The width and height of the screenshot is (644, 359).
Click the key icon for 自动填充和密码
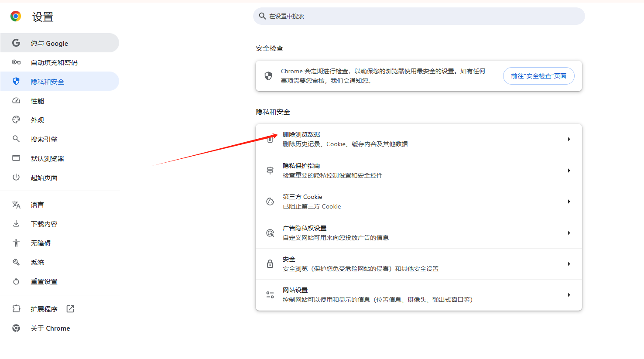[16, 62]
